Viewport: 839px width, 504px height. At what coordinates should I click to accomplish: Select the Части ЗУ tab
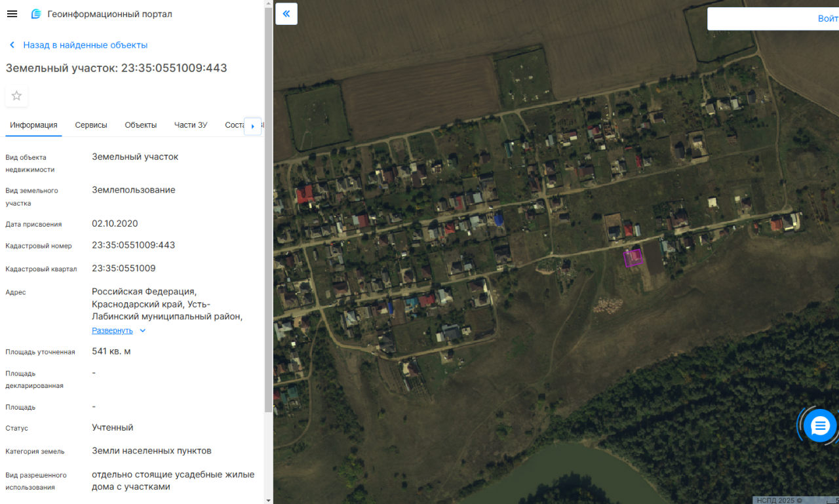coord(191,125)
